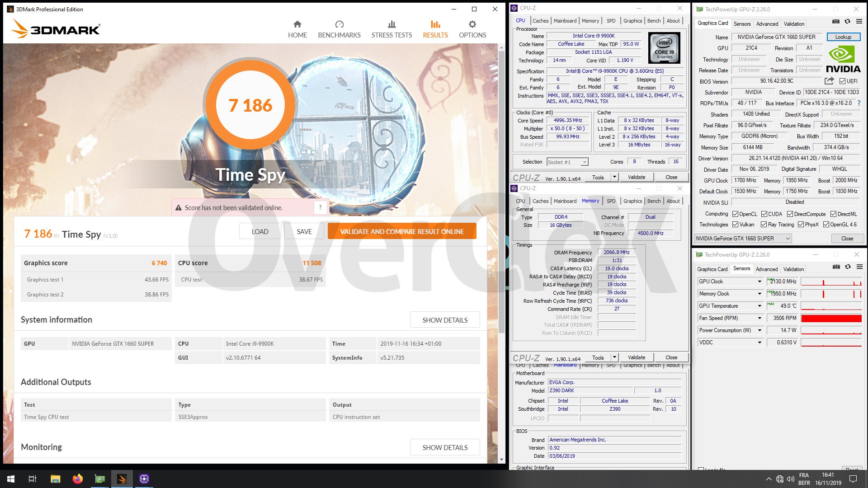Expand VDDC sensor dropdown
Image resolution: width=868 pixels, height=488 pixels.
(759, 343)
